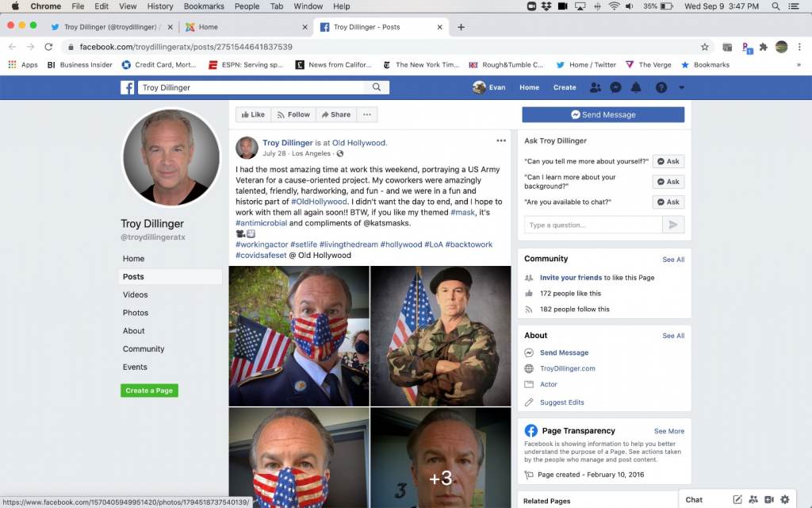Click the Type a question input field
Screen dimensions: 812x508
(592, 225)
